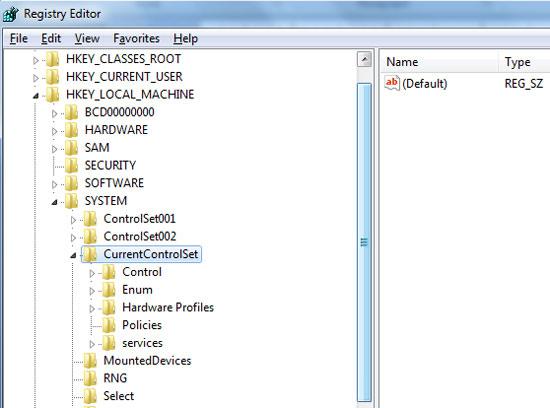Expand the ControlSet002 arrow
Image resolution: width=550 pixels, height=408 pixels.
pos(73,238)
